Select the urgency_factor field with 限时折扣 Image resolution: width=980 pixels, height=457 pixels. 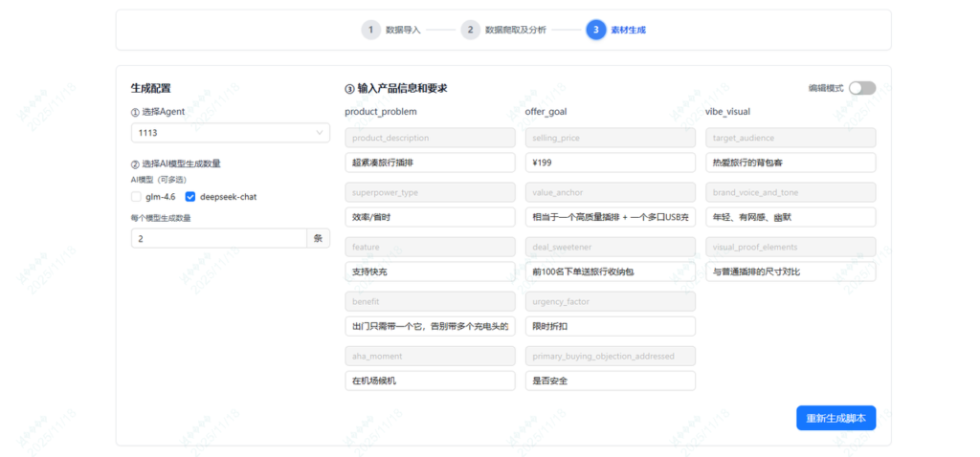coord(610,326)
